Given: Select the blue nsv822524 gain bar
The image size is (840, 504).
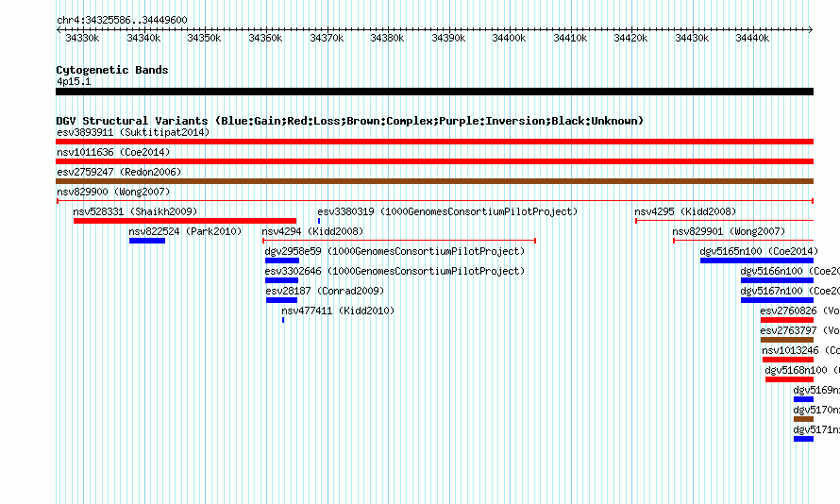Looking at the screenshot, I should tap(147, 241).
